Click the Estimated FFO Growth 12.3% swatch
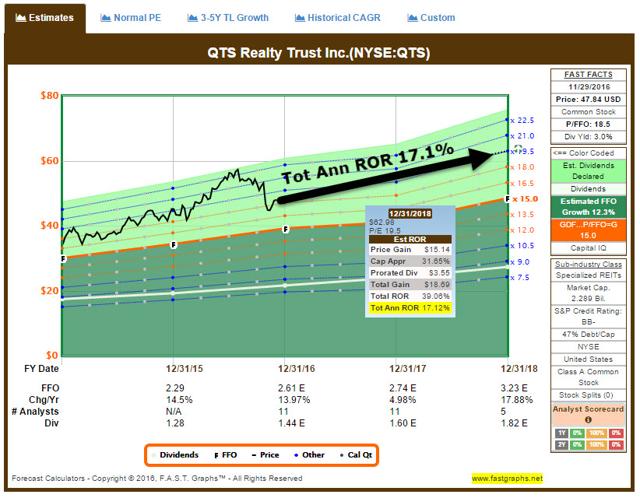 [588, 207]
